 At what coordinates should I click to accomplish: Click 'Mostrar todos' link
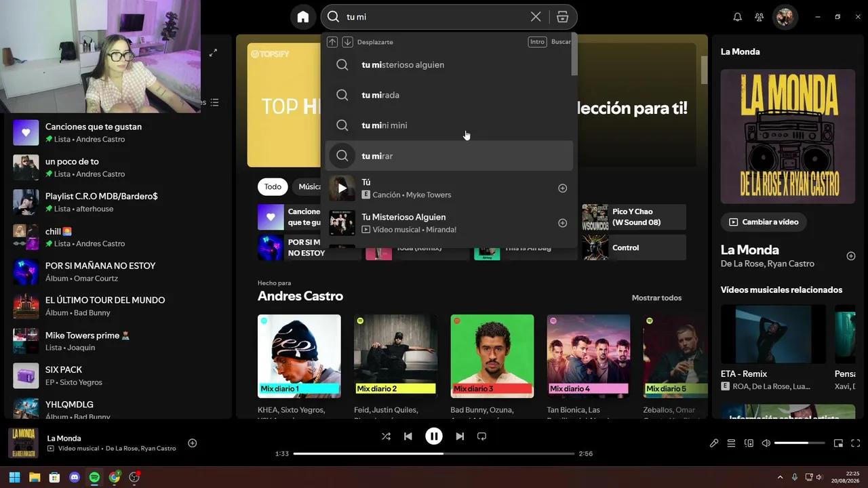coord(656,298)
